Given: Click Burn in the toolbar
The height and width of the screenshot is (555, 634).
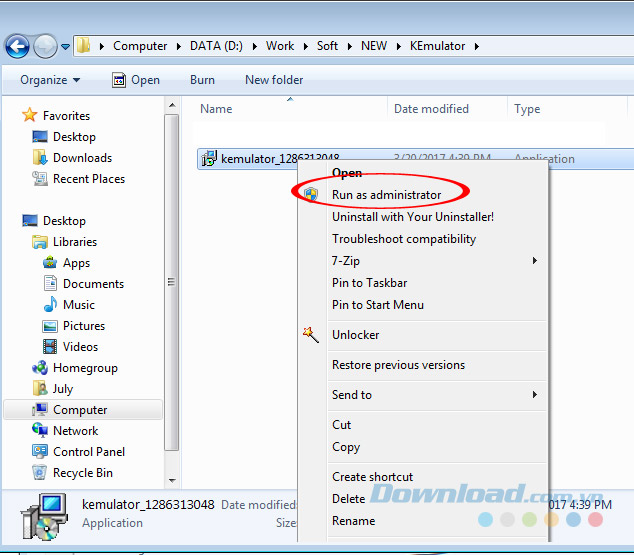Looking at the screenshot, I should (203, 80).
